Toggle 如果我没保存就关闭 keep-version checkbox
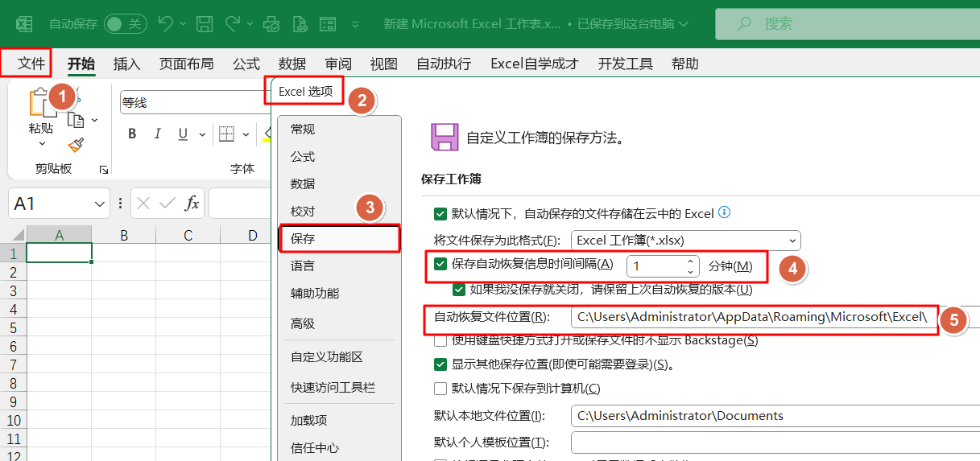This screenshot has width=980, height=461. 459,290
